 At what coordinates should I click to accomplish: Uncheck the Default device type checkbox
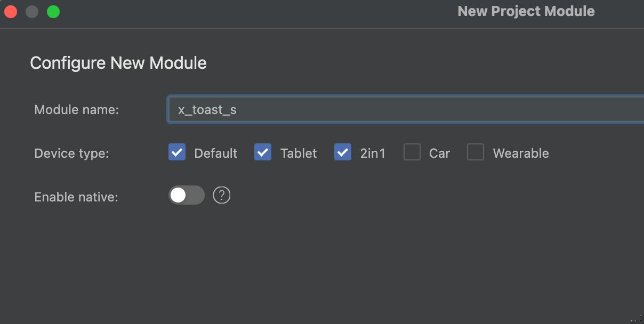click(177, 152)
